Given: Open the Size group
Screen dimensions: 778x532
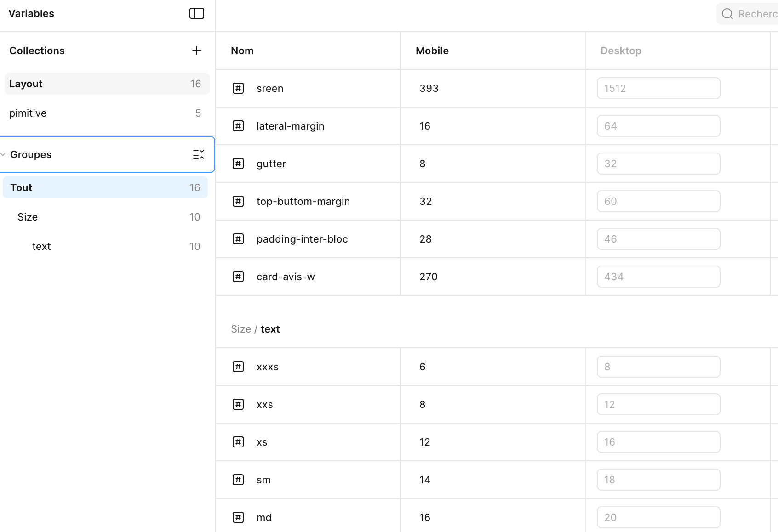Looking at the screenshot, I should pos(28,217).
